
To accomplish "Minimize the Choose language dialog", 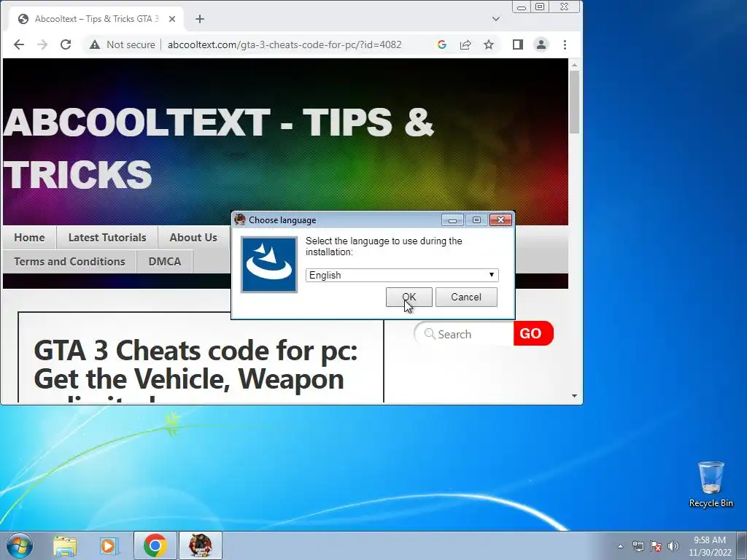I will (452, 220).
